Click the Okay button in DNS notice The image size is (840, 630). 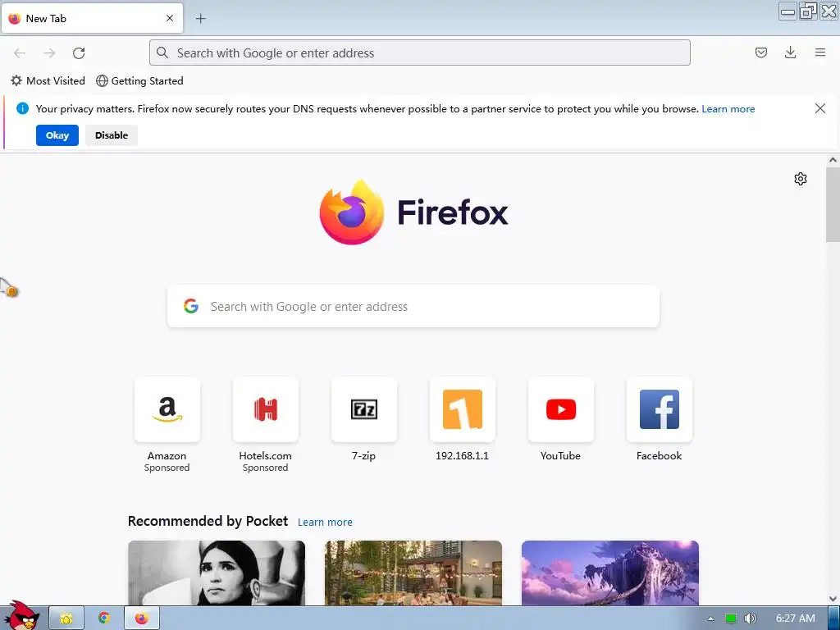point(57,135)
